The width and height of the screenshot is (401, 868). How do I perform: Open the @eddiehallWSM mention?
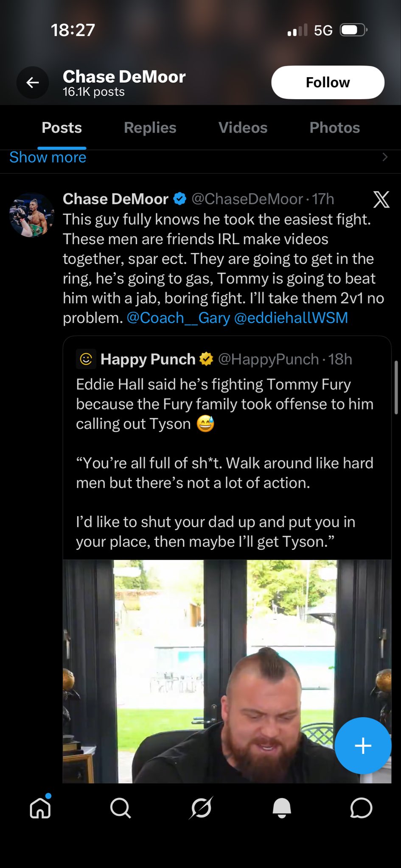point(291,318)
